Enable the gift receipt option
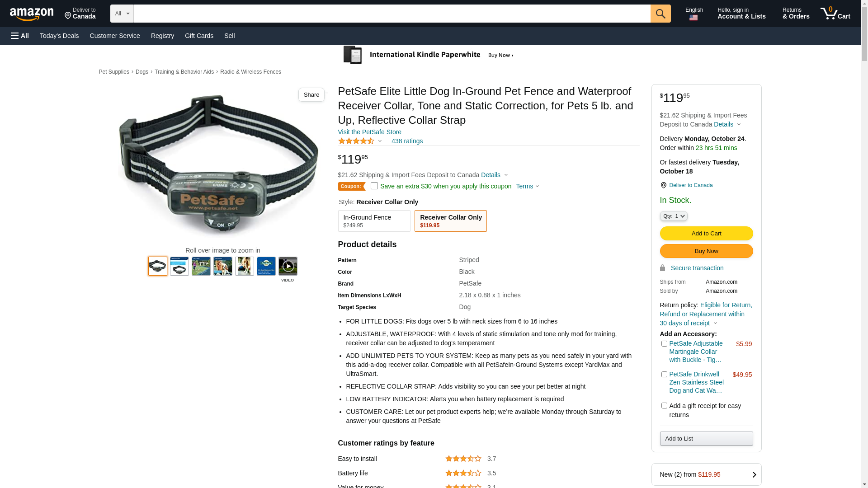868x488 pixels. coord(664,406)
